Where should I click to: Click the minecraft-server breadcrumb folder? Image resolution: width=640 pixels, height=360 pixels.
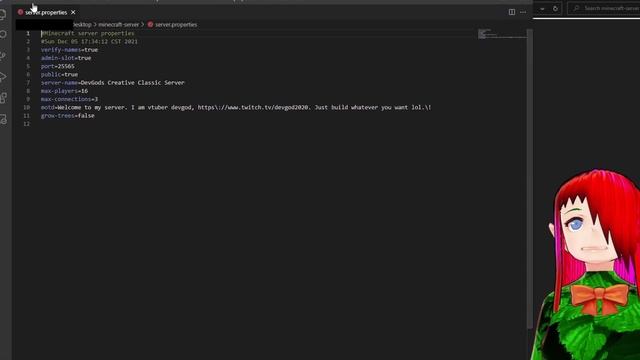[x=118, y=24]
